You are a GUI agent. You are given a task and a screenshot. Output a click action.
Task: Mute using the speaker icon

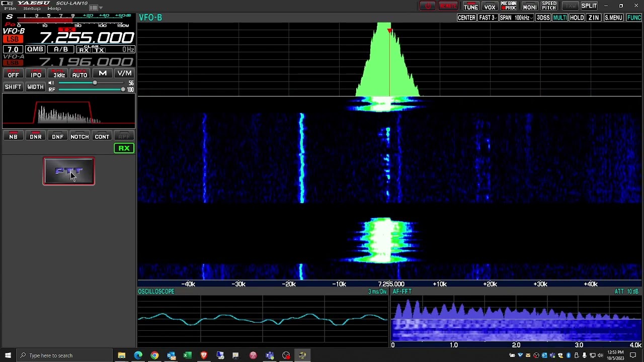click(51, 83)
